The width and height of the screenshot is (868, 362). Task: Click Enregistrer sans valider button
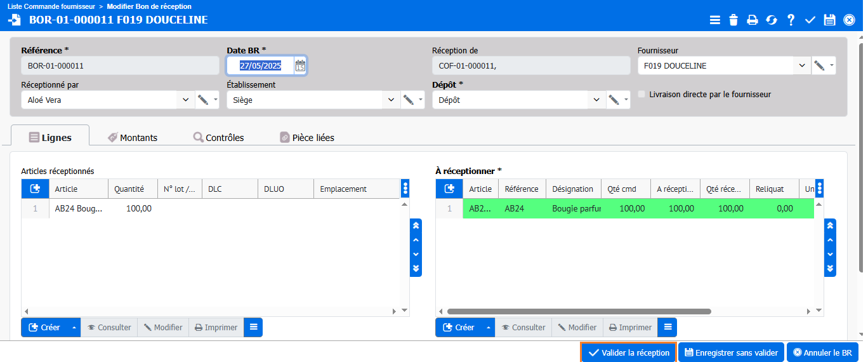pos(731,353)
